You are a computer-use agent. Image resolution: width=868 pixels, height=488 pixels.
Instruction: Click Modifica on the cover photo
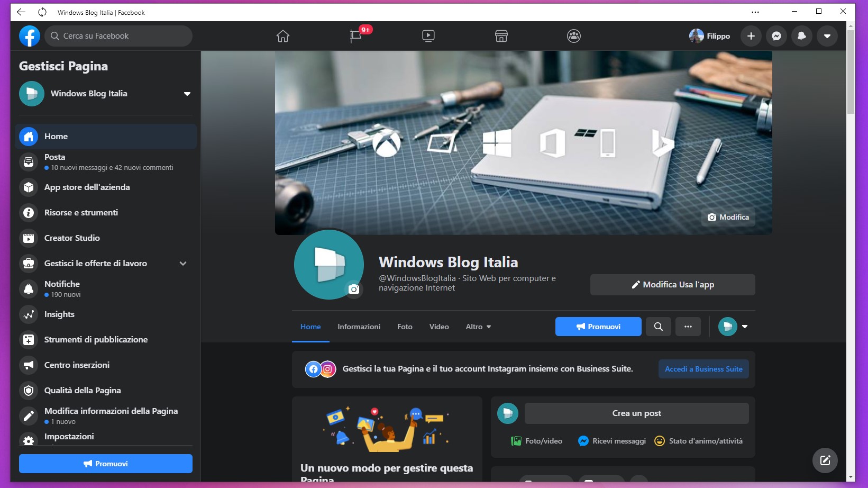click(728, 217)
